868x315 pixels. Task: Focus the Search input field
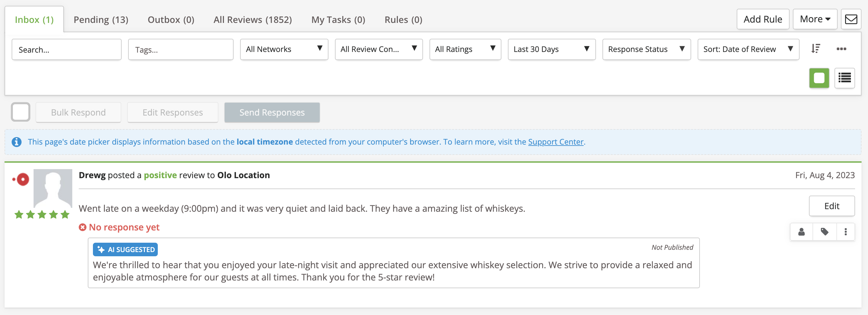[x=66, y=49]
